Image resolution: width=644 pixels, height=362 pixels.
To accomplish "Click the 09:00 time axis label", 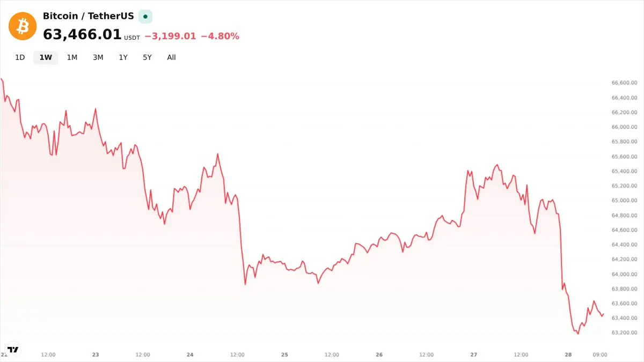I will coord(600,354).
